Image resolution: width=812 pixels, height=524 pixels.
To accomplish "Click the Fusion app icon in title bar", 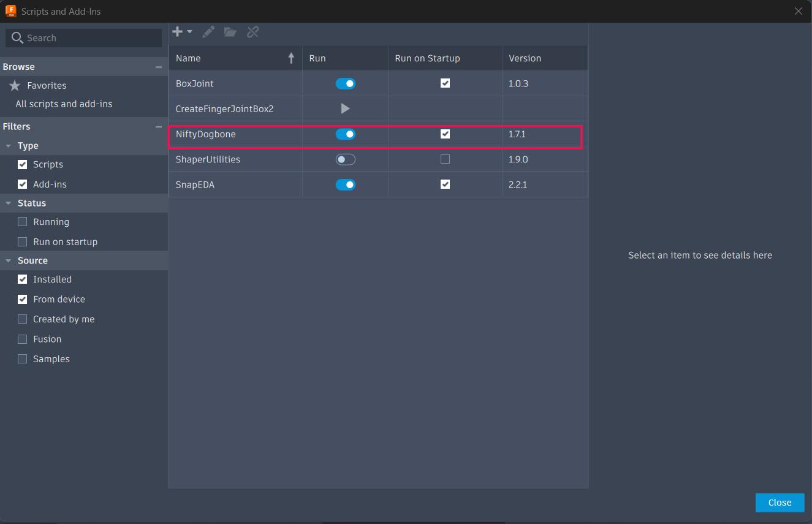I will pyautogui.click(x=10, y=11).
